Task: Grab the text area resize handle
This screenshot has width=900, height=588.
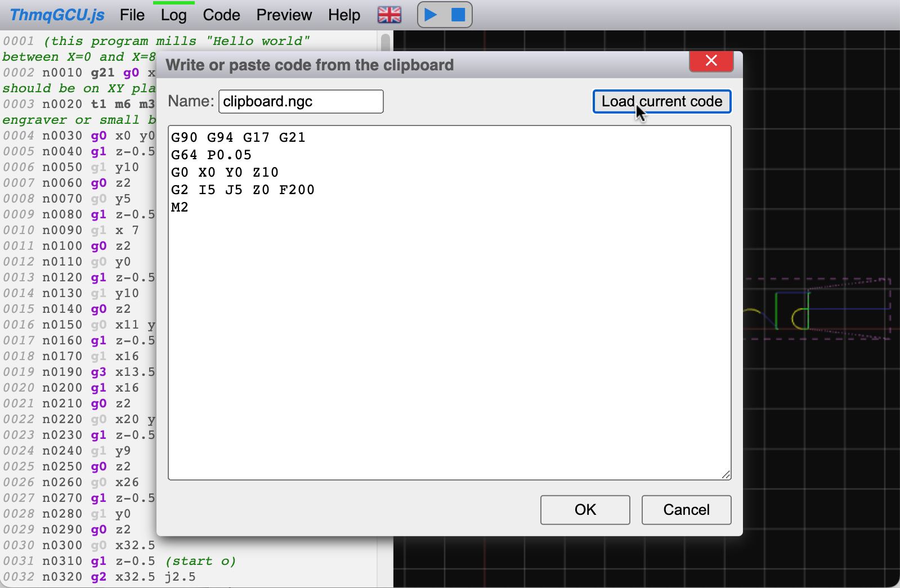Action: coord(726,475)
